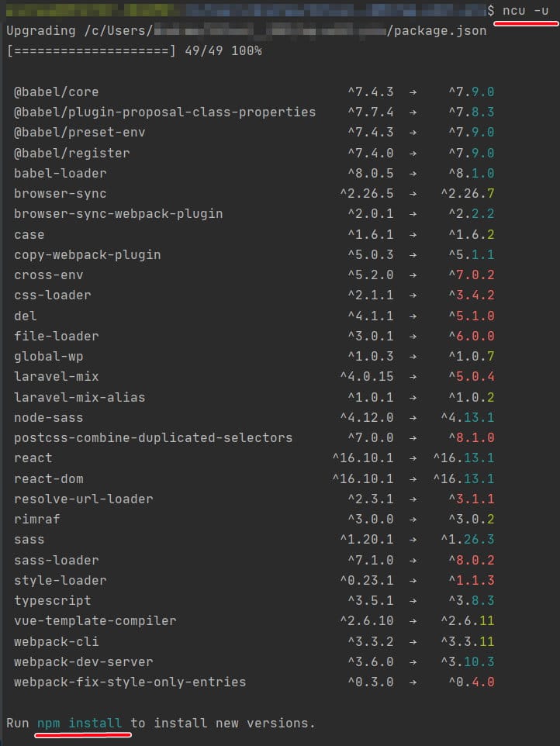560x746 pixels.
Task: Select the laravel-mix package name
Action: [x=56, y=377]
